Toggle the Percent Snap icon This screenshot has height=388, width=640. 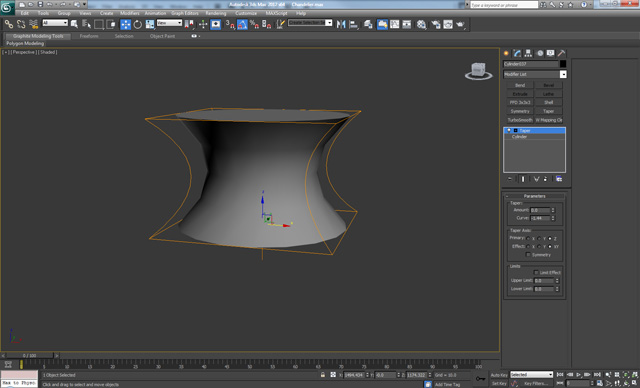[x=254, y=24]
